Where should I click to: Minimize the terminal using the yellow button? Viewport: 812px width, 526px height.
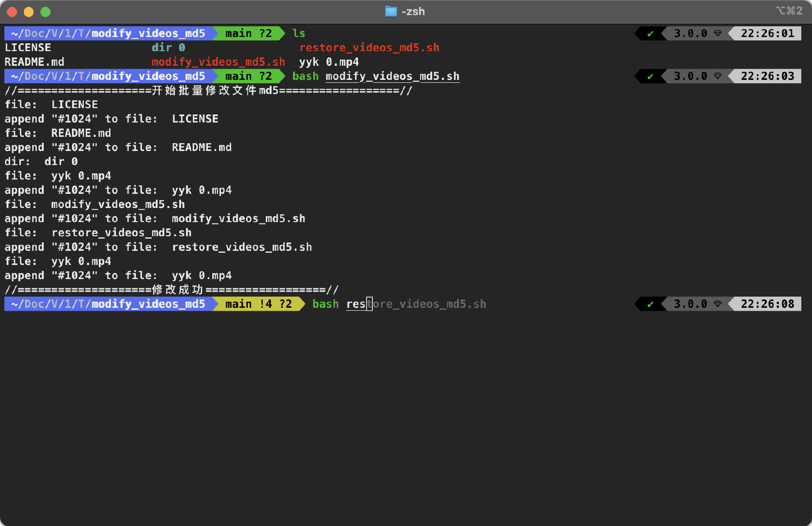point(29,12)
